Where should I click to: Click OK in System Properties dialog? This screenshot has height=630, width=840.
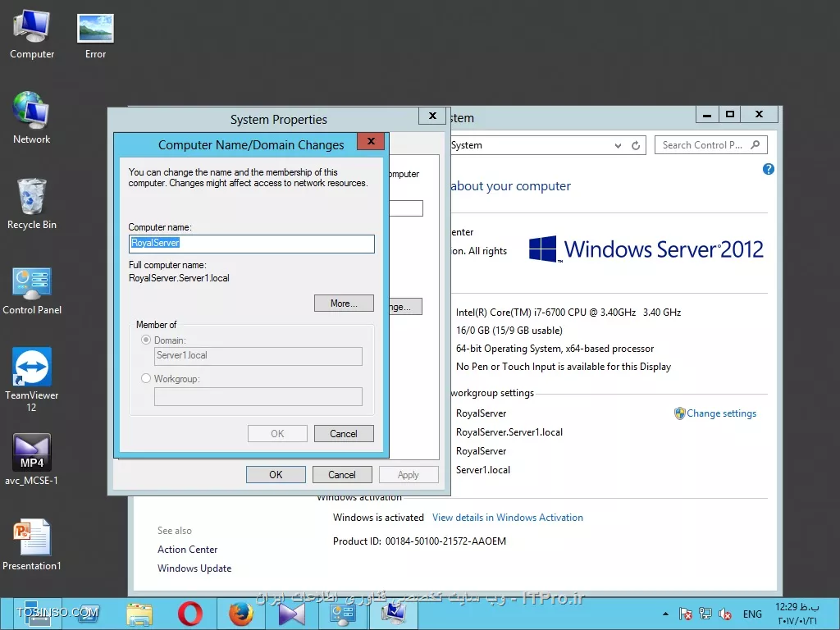[x=276, y=475]
